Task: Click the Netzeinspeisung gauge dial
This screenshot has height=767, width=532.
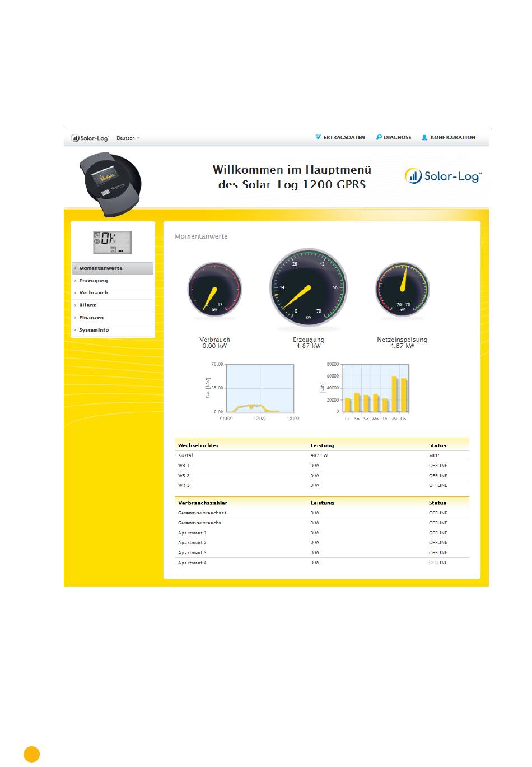Action: (402, 290)
